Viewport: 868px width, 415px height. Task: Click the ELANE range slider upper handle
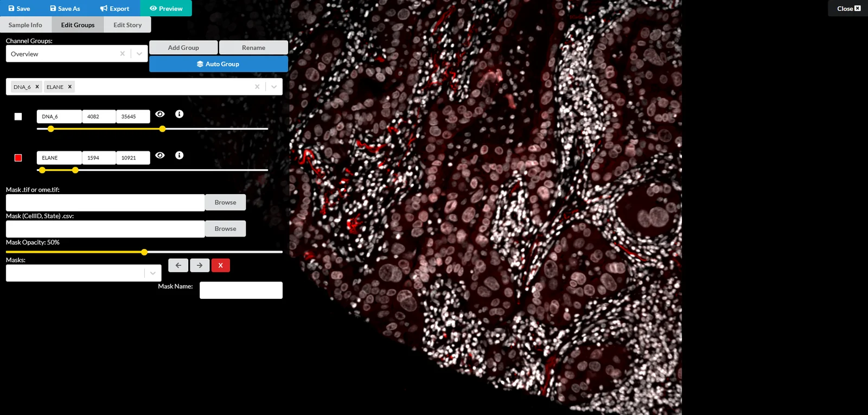tap(75, 170)
